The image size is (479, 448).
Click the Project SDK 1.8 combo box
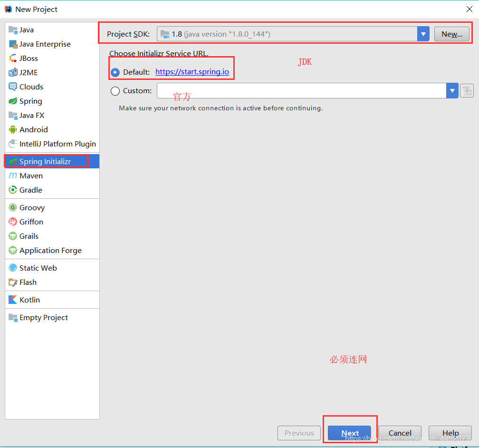pyautogui.click(x=293, y=34)
